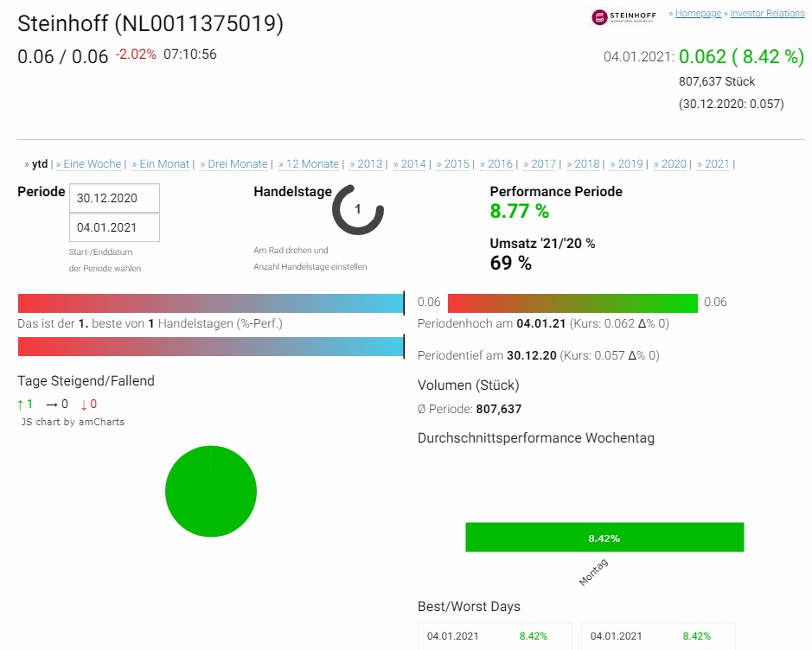Click the Umsatz 69 % value
The width and height of the screenshot is (812, 650).
[x=510, y=263]
